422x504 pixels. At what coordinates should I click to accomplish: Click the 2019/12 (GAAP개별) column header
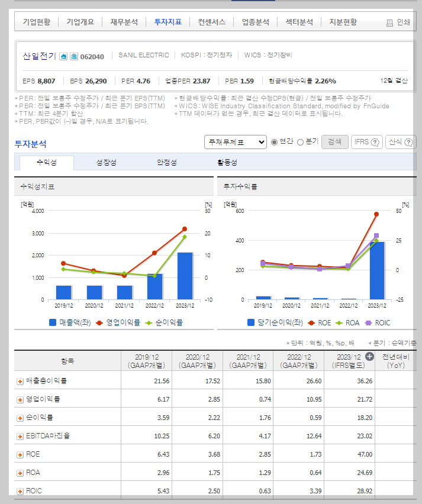pyautogui.click(x=147, y=361)
